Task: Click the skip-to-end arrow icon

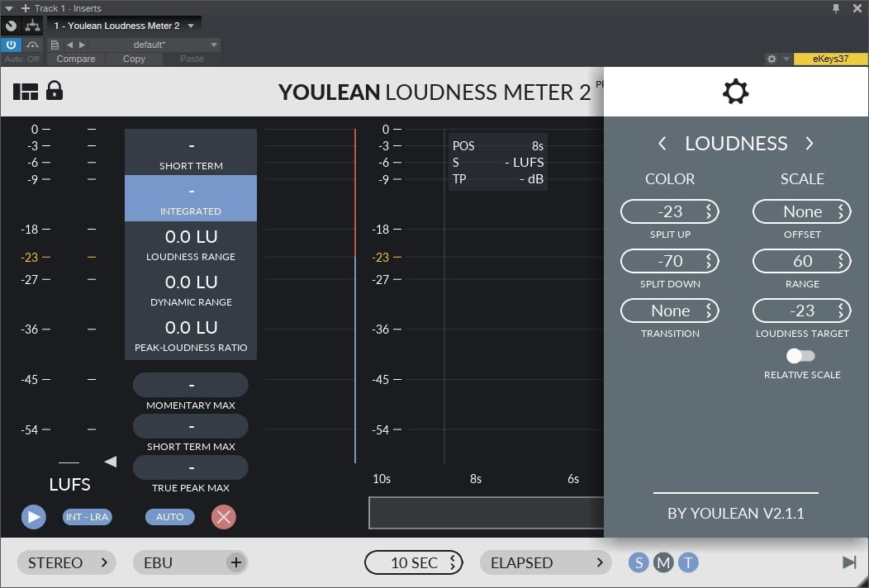Action: (x=849, y=562)
